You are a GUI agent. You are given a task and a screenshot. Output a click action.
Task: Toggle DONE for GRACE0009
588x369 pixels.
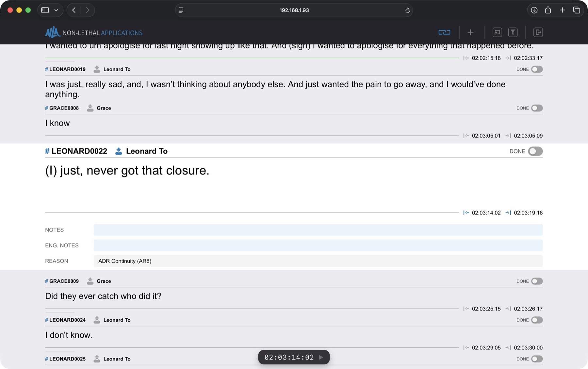[537, 281]
